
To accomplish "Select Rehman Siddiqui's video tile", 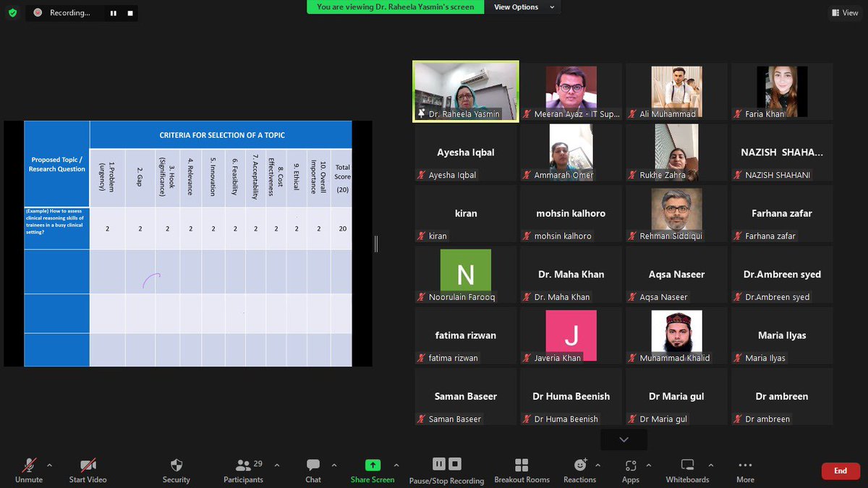I will pyautogui.click(x=676, y=213).
